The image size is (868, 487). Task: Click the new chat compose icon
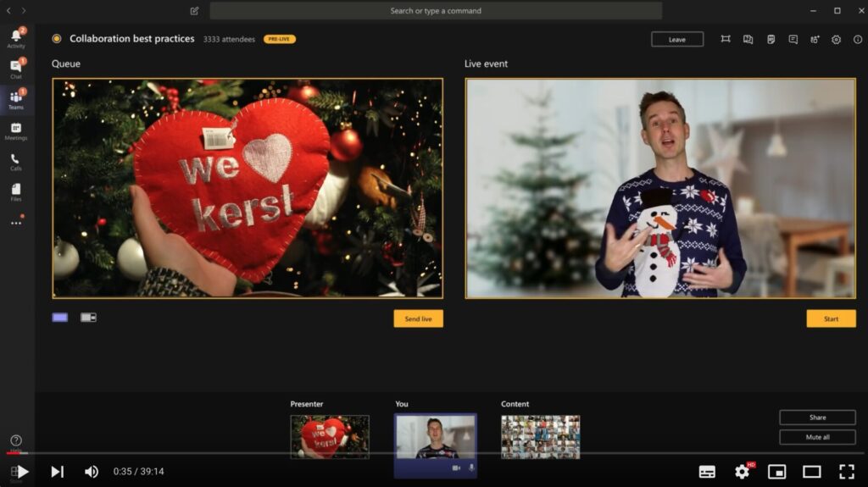195,11
